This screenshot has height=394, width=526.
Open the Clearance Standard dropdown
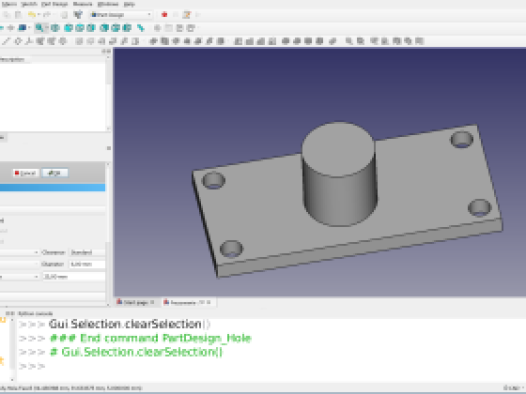click(87, 252)
